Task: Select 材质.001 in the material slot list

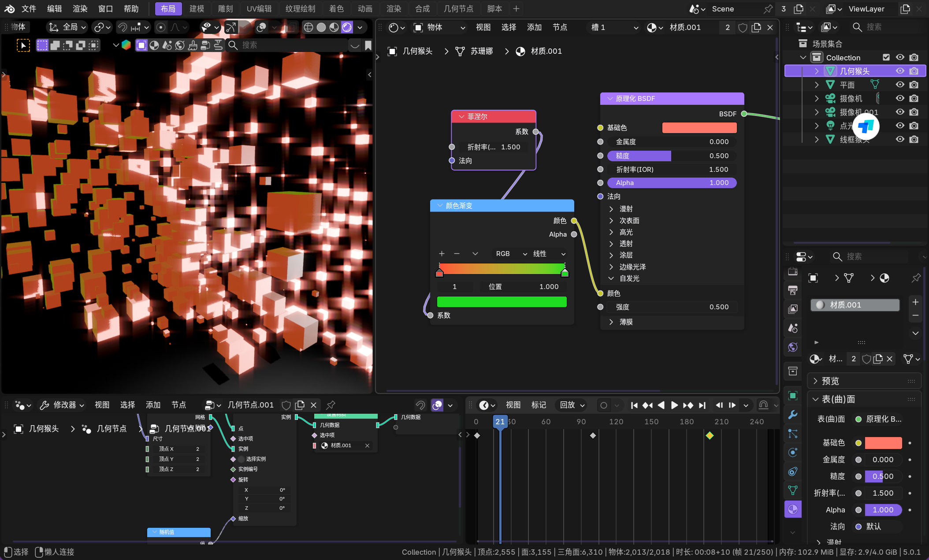Action: coord(855,305)
